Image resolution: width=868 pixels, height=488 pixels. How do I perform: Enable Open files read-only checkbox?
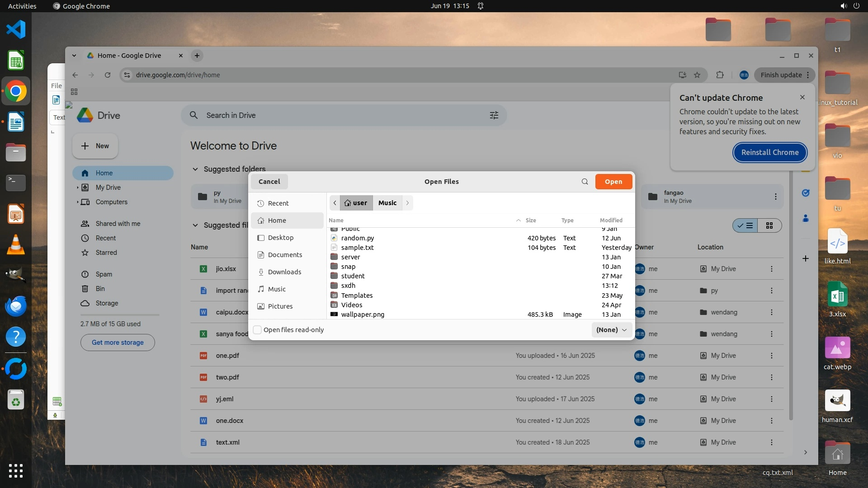(257, 330)
